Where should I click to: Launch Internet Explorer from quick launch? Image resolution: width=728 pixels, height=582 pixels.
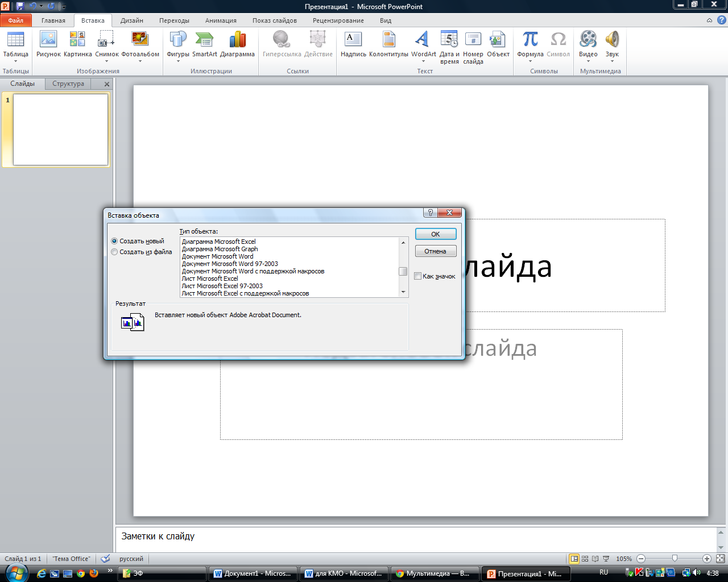click(x=42, y=573)
